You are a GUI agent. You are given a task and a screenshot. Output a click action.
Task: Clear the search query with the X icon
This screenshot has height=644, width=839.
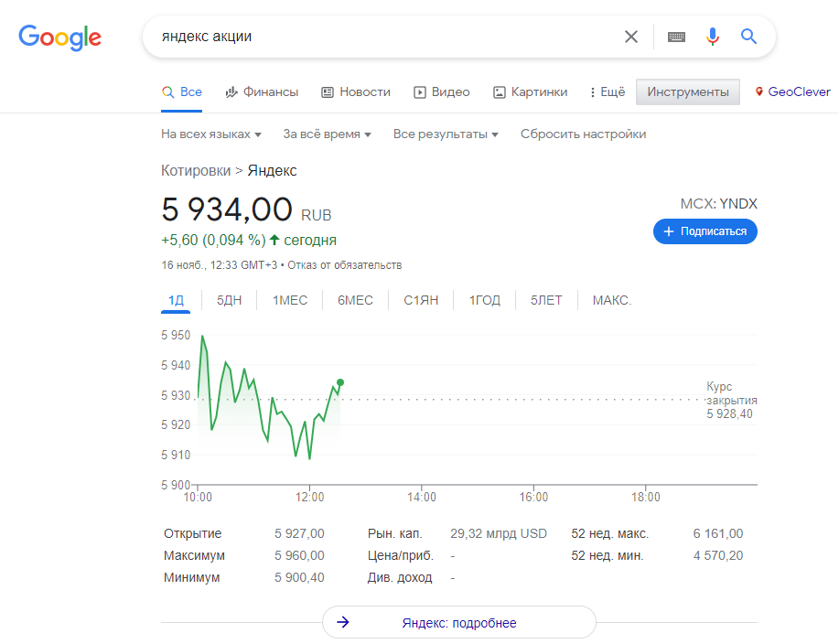point(631,37)
